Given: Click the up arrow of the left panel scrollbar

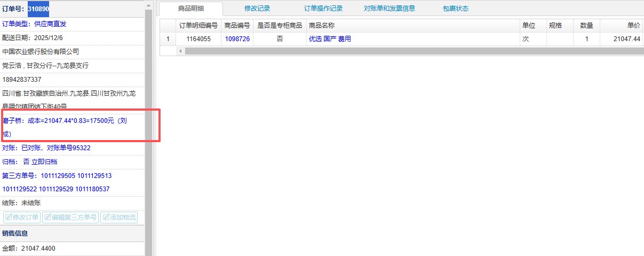Looking at the screenshot, I should coord(149,4).
